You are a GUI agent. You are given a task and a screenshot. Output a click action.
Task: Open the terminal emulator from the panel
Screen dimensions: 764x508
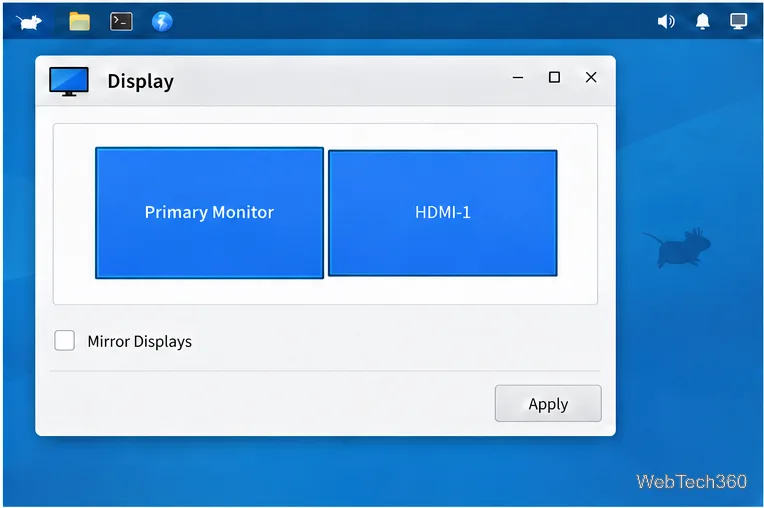(x=121, y=21)
